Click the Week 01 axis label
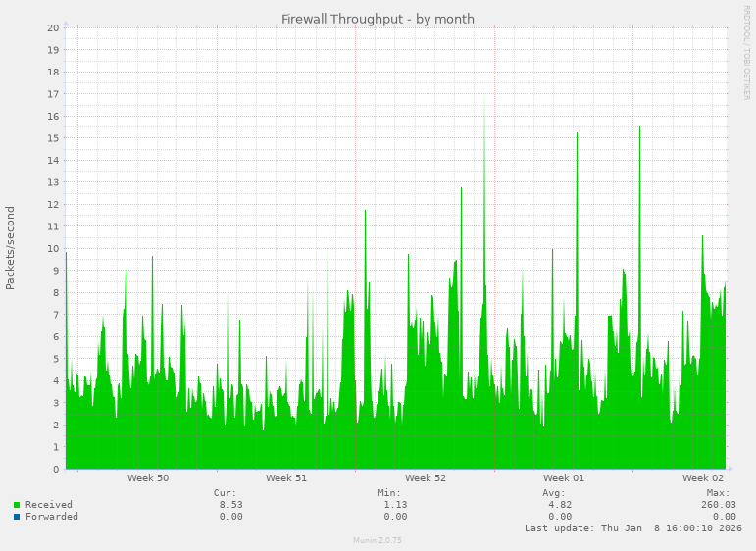 tap(564, 478)
